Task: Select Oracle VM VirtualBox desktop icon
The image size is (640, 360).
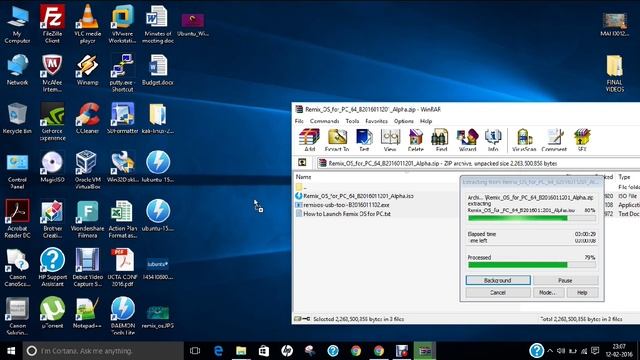Action: (x=87, y=170)
